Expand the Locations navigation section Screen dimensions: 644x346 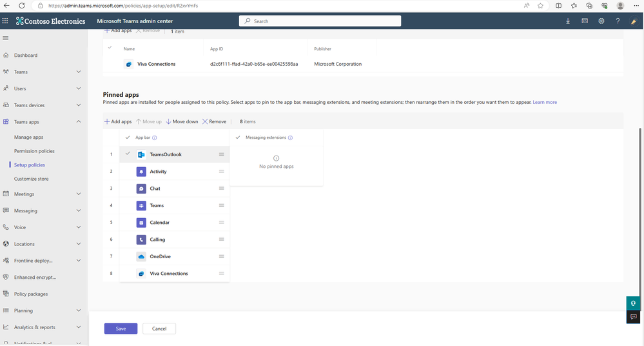pos(79,244)
